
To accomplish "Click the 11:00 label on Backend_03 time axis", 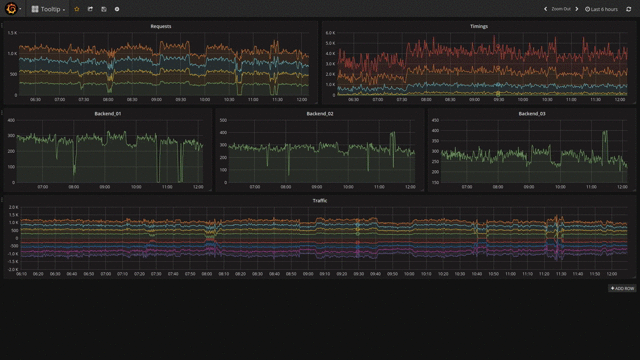I will pos(591,187).
